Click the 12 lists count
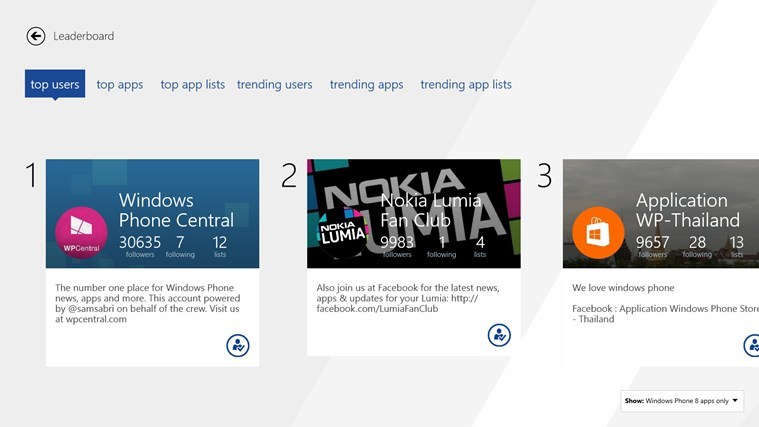 pos(220,246)
